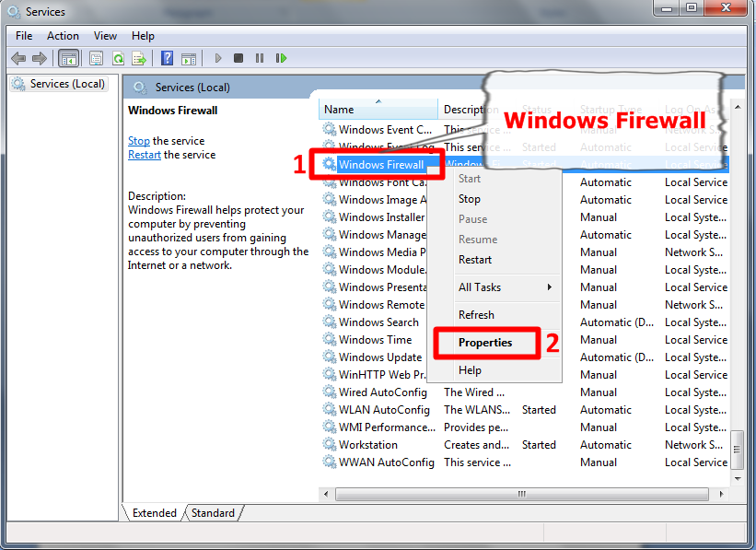
Task: Switch to the Standard tab
Action: click(x=213, y=513)
